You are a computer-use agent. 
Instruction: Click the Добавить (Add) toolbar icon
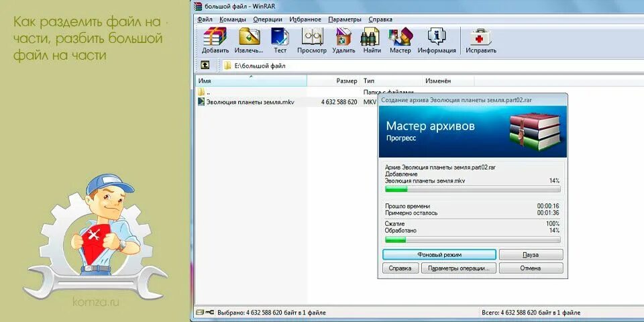(x=215, y=40)
